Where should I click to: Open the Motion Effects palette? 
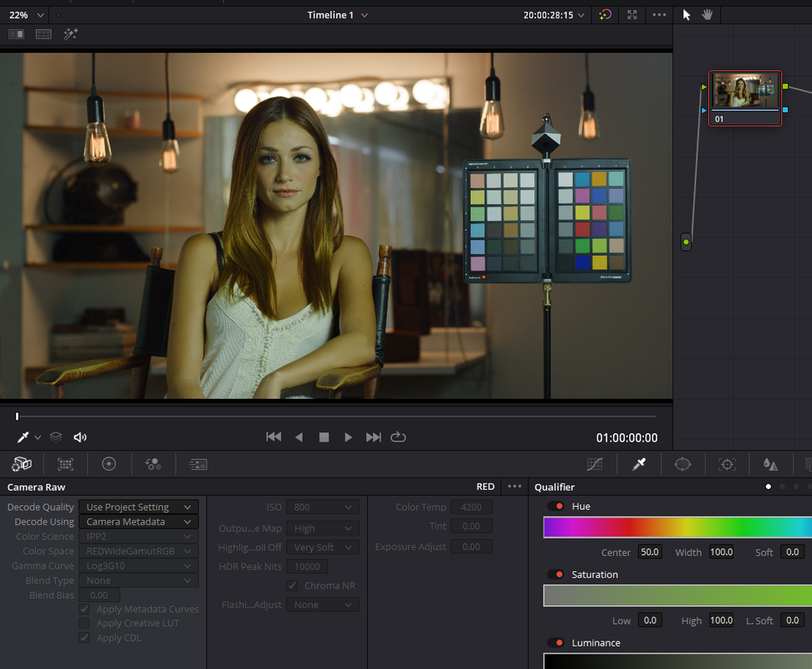197,464
